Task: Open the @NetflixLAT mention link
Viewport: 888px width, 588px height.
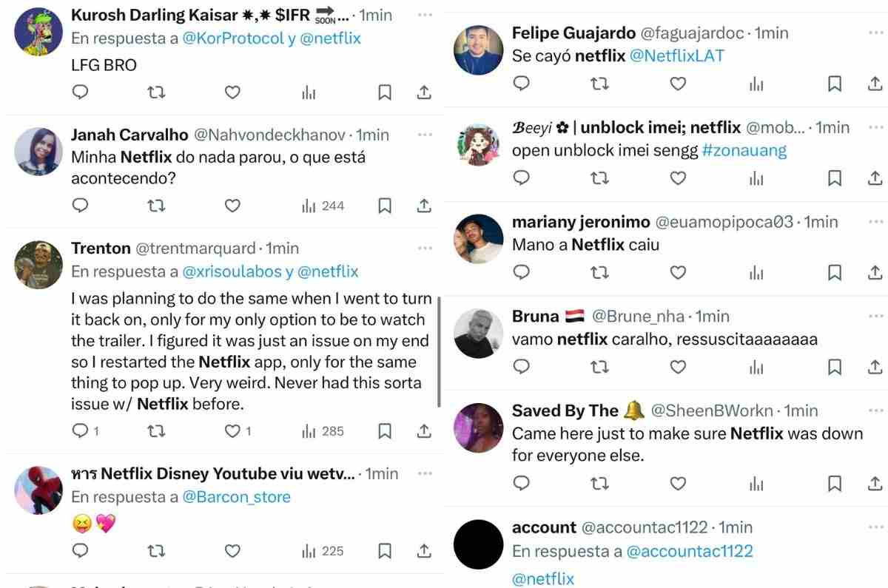Action: coord(676,55)
